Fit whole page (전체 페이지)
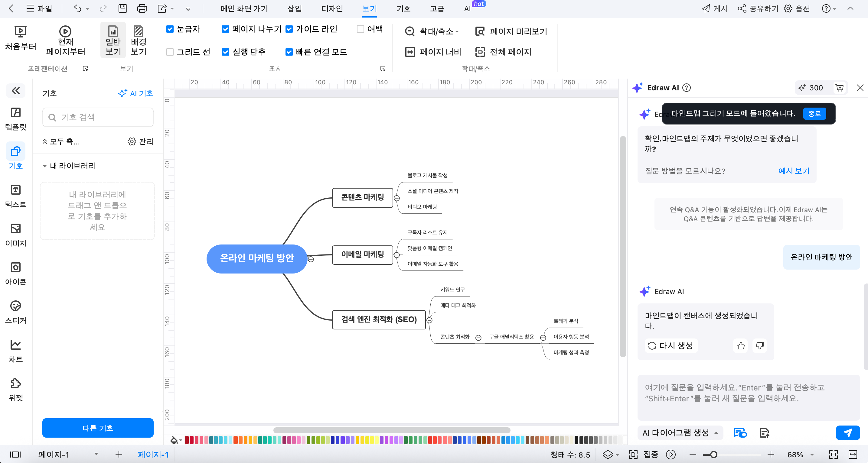Viewport: 868px width, 463px height. pyautogui.click(x=503, y=52)
